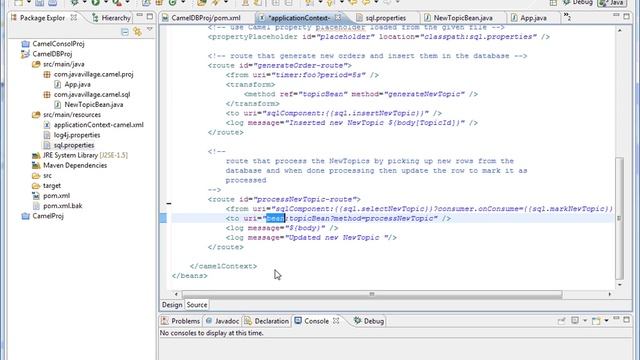This screenshot has width=640, height=360.
Task: Open the sql.properties editor tab
Action: 385,18
